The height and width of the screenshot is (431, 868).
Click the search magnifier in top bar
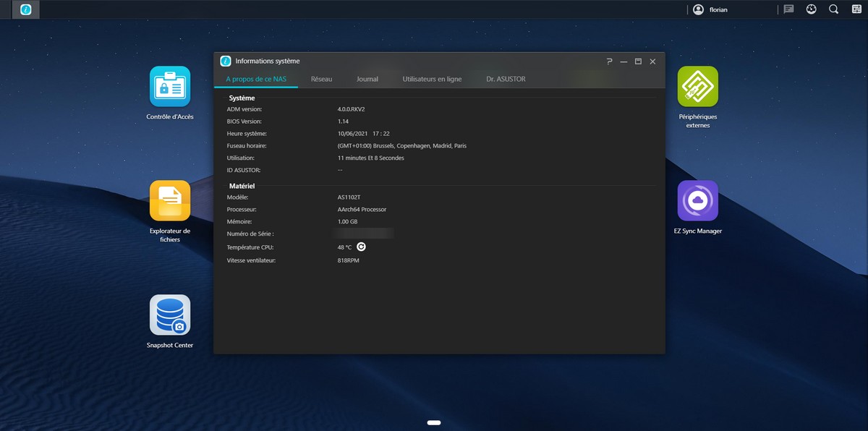(833, 9)
